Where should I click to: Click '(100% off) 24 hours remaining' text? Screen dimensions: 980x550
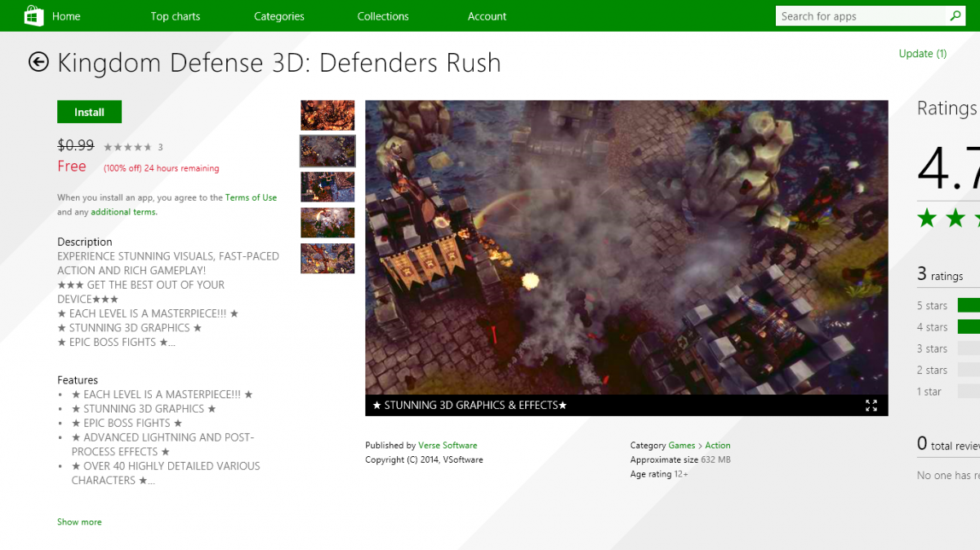161,169
